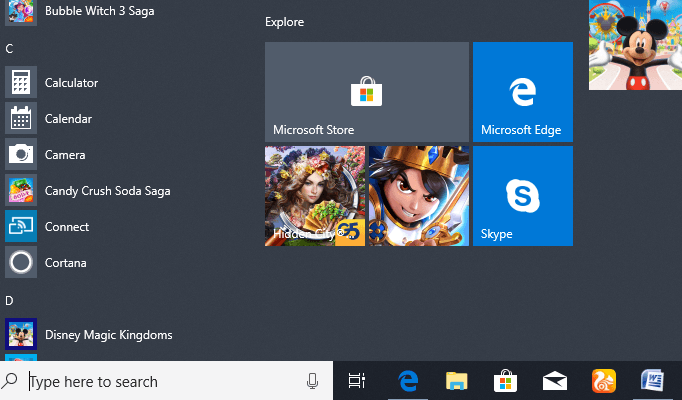
Task: Open Task View from the taskbar
Action: [357, 381]
